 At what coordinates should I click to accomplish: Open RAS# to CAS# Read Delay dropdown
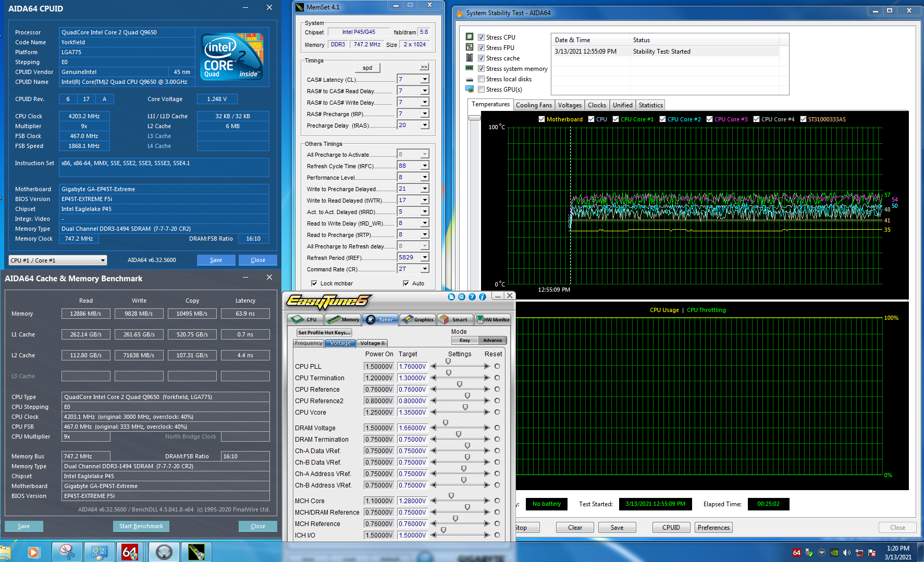click(x=425, y=91)
